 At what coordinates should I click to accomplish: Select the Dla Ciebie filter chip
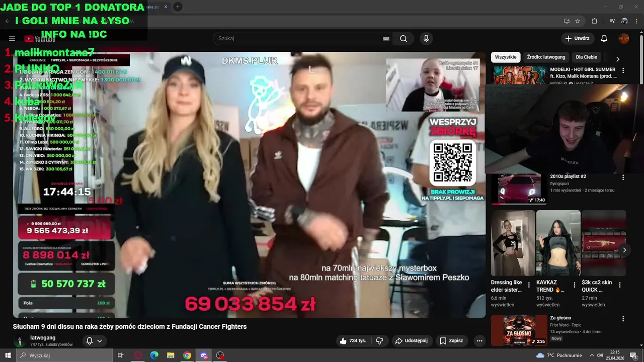pyautogui.click(x=587, y=57)
